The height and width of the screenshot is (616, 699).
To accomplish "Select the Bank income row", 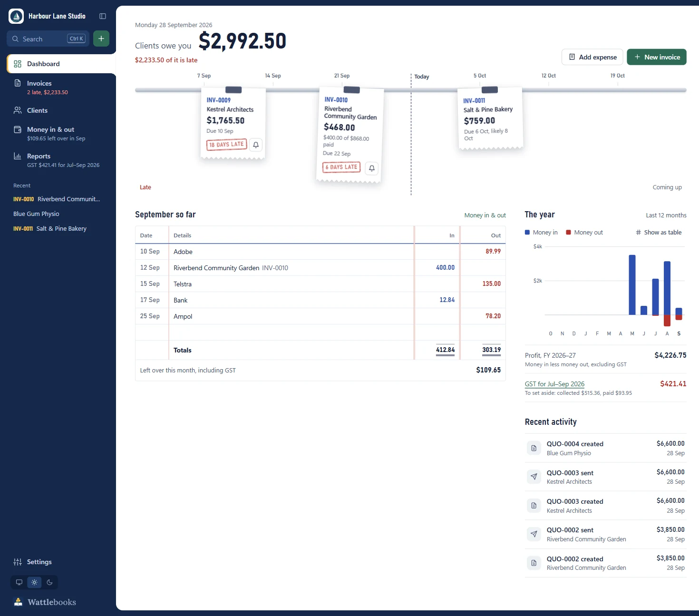I will (320, 300).
